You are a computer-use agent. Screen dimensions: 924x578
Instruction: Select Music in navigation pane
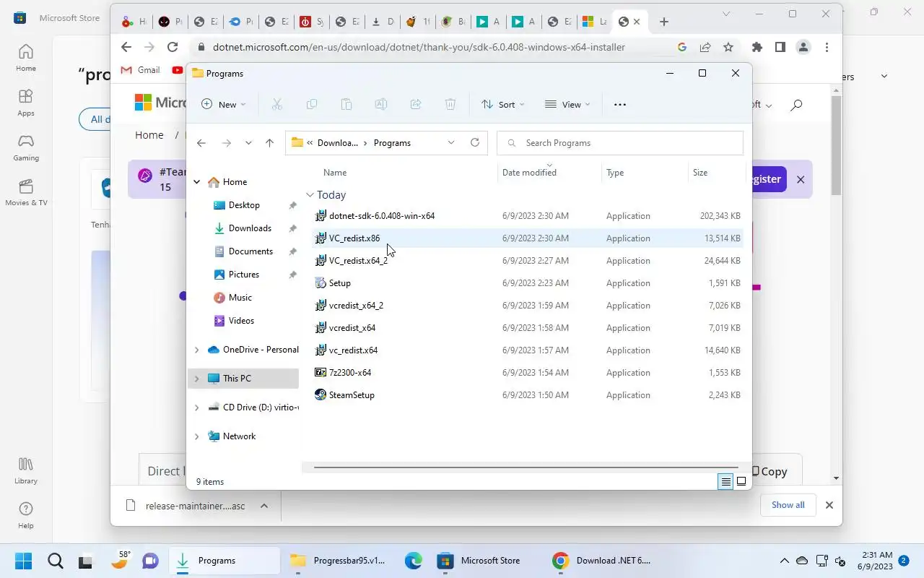click(x=240, y=298)
